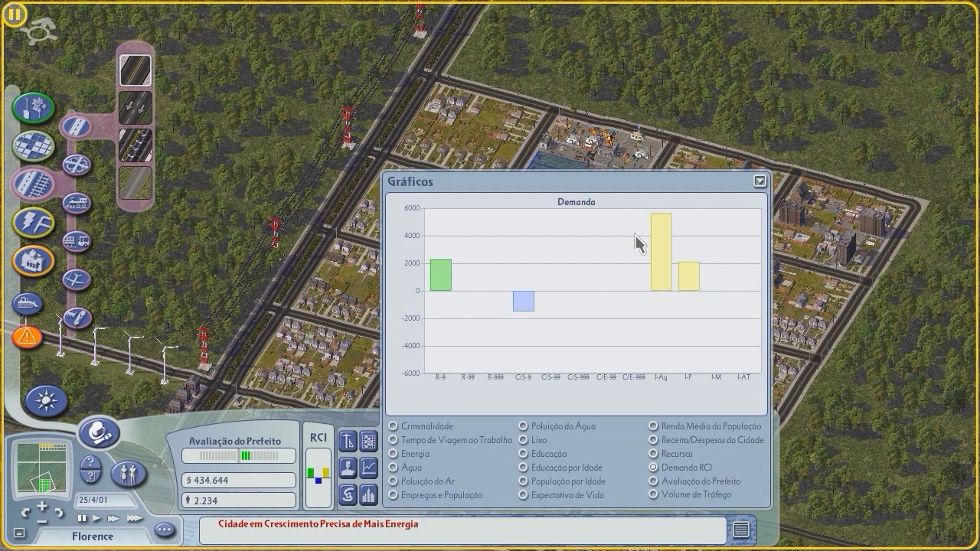
Task: Select the avenue road option
Action: (x=136, y=145)
